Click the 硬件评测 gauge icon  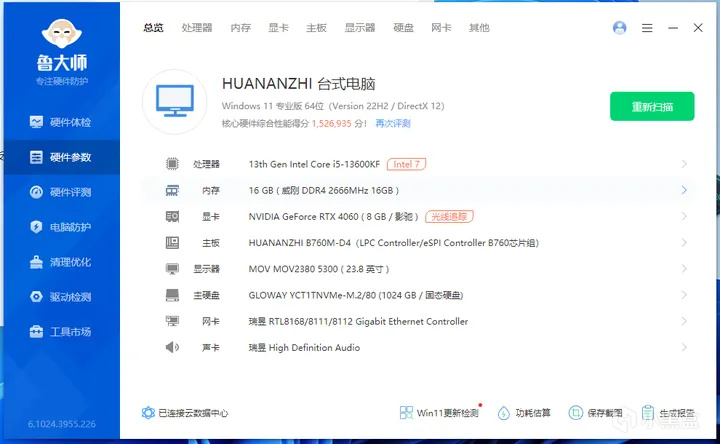click(x=36, y=192)
